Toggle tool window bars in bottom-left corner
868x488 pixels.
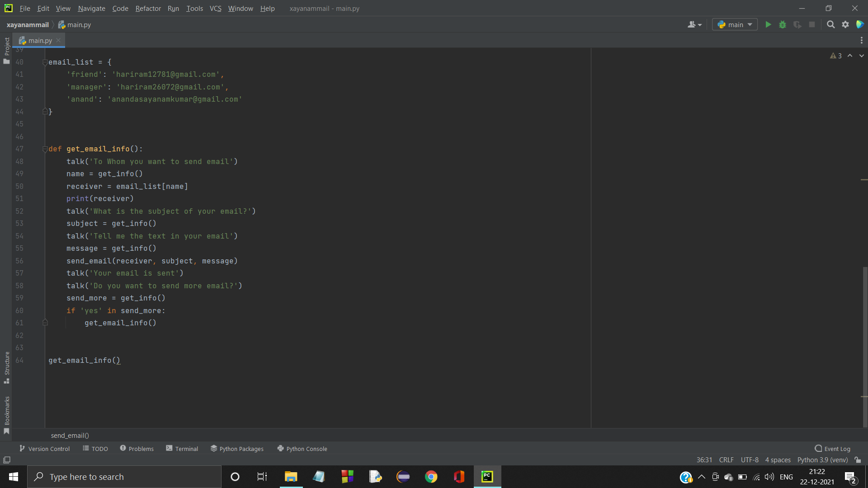click(x=7, y=460)
